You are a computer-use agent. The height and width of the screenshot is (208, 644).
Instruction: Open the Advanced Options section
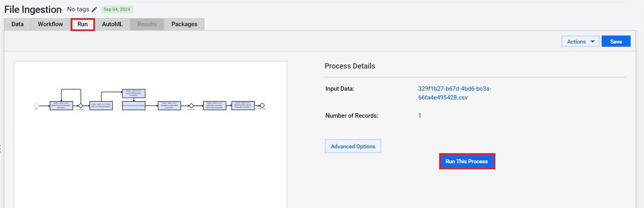[353, 146]
